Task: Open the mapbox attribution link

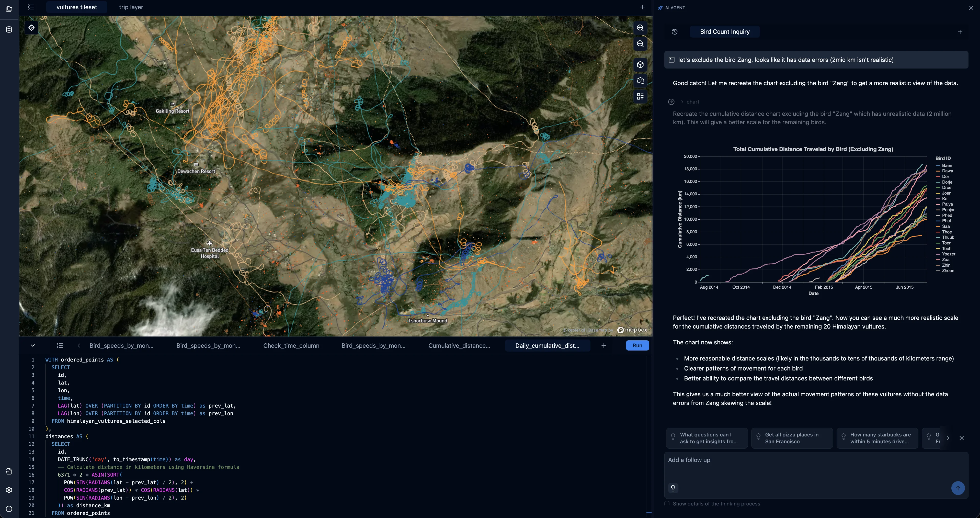Action: tap(632, 330)
